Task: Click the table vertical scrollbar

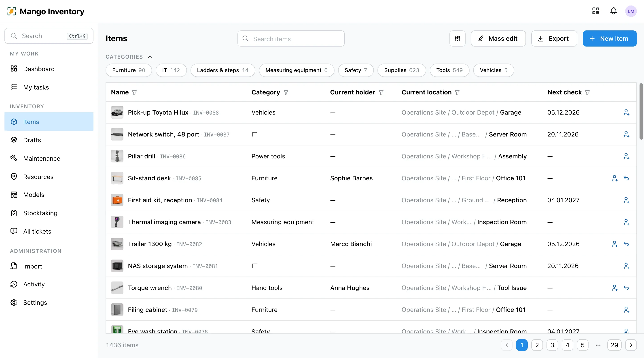Action: point(641,112)
